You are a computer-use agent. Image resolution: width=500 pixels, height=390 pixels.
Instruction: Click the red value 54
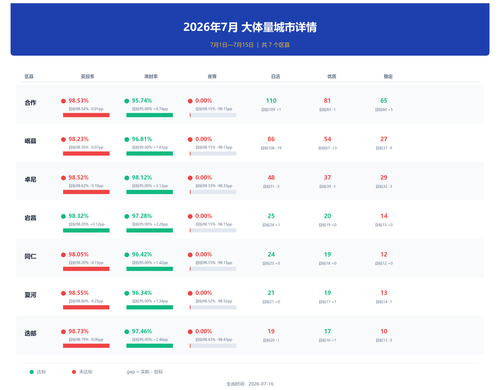[327, 139]
